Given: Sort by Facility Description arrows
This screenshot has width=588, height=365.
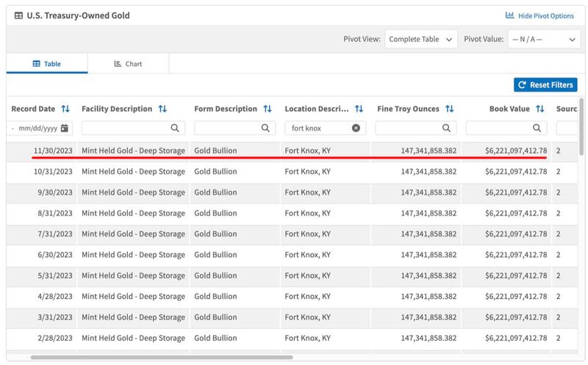Looking at the screenshot, I should tap(162, 109).
